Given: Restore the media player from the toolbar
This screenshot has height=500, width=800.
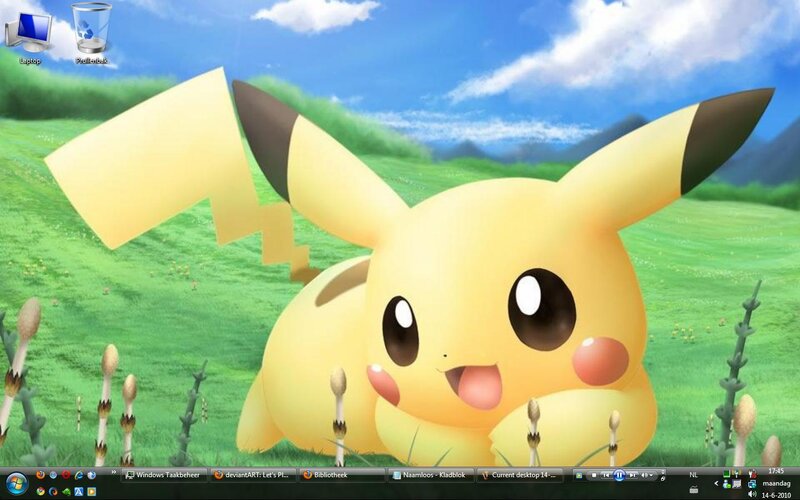Looking at the screenshot, I should pos(663,479).
